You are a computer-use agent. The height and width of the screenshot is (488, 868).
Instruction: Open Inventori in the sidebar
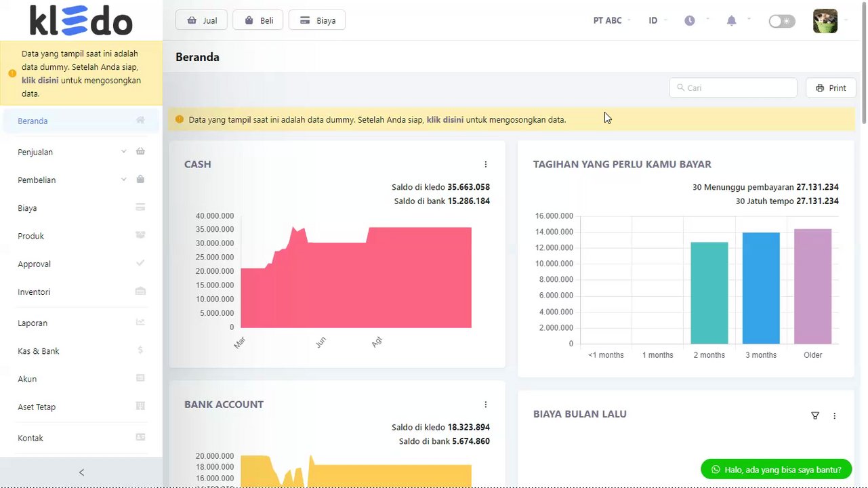(81, 291)
